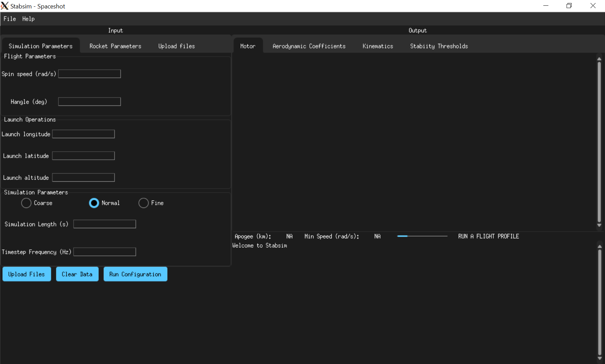Select the Motor output tab
This screenshot has height=364, width=605.
248,46
